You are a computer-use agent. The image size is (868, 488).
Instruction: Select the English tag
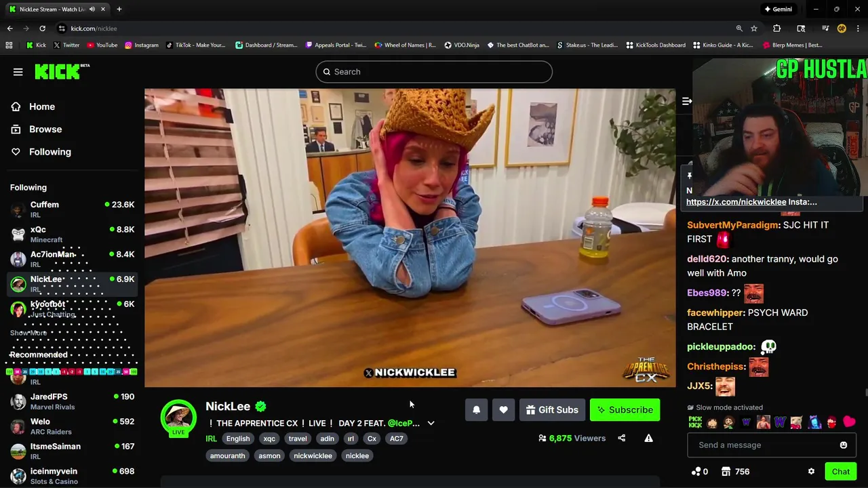point(238,439)
